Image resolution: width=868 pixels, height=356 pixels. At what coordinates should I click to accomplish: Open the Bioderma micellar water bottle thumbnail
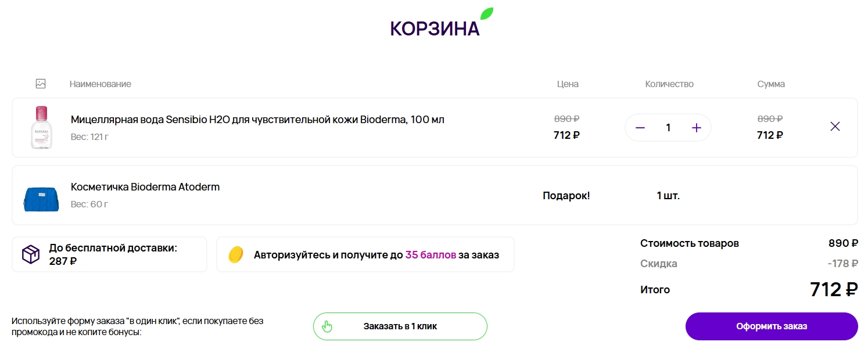click(x=41, y=127)
